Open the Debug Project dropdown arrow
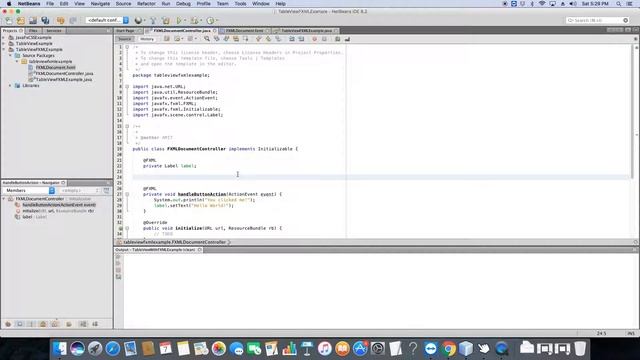Screen dimensions: 640x360 click(201, 20)
